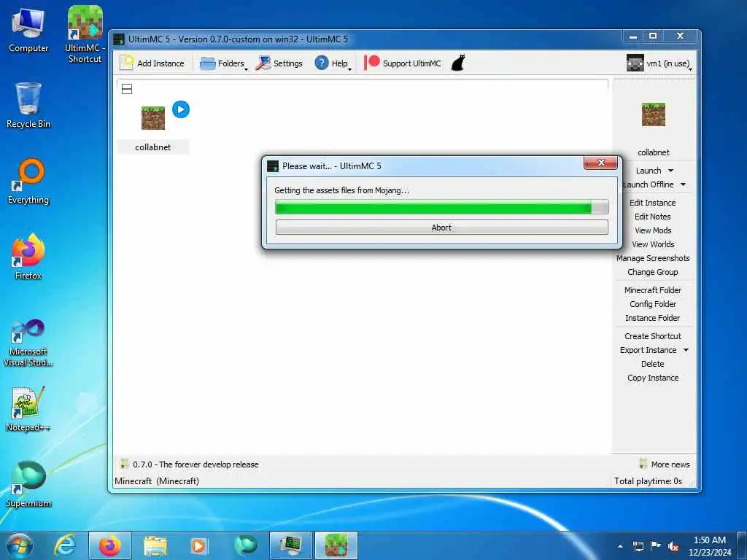
Task: Open the Folders toolbar dropdown
Action: [x=224, y=63]
